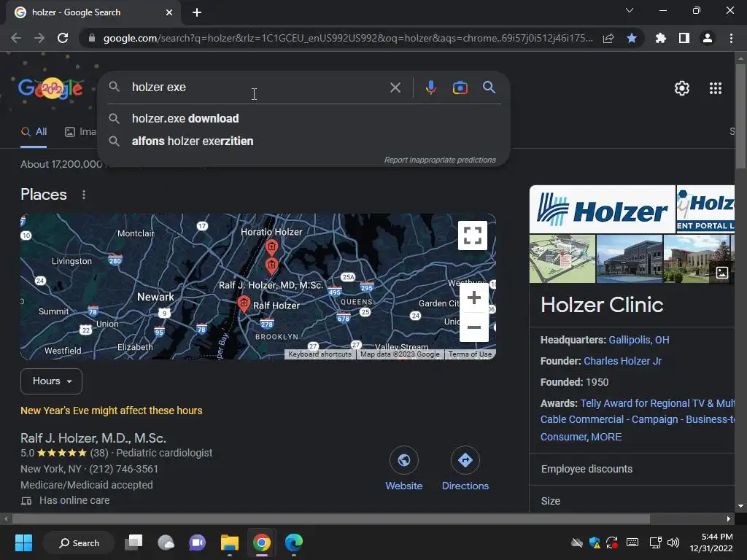Toggle Chrome side panel
The image size is (747, 560).
click(684, 38)
